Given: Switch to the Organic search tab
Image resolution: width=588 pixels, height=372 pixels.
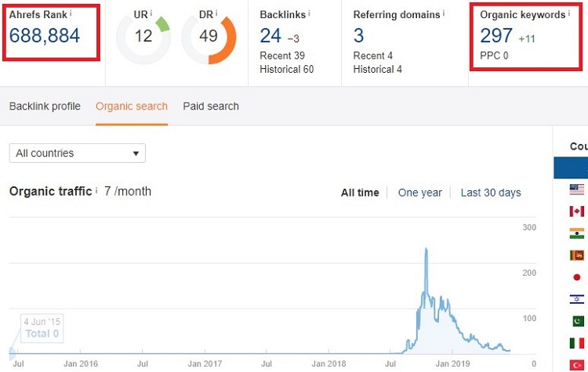Looking at the screenshot, I should pyautogui.click(x=132, y=107).
